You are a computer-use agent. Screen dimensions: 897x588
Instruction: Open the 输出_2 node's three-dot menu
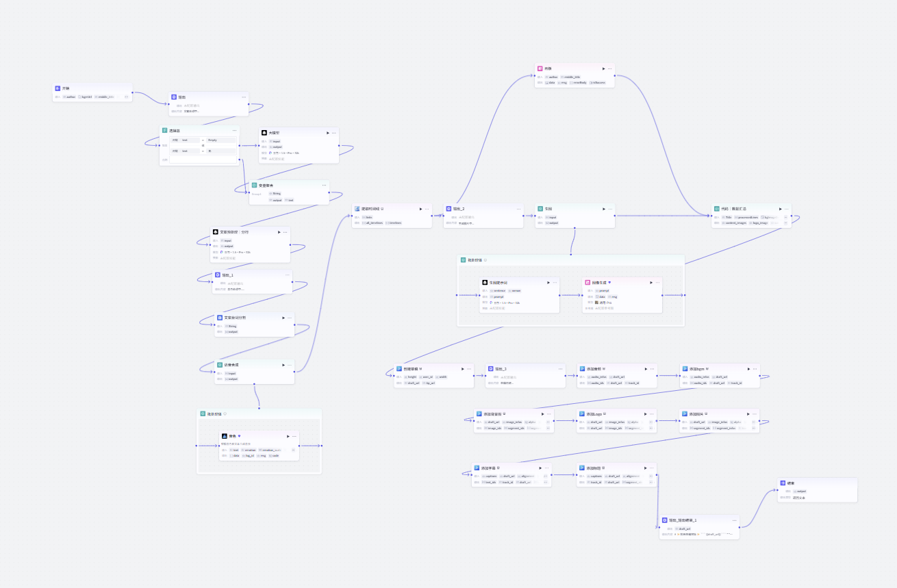coord(518,209)
